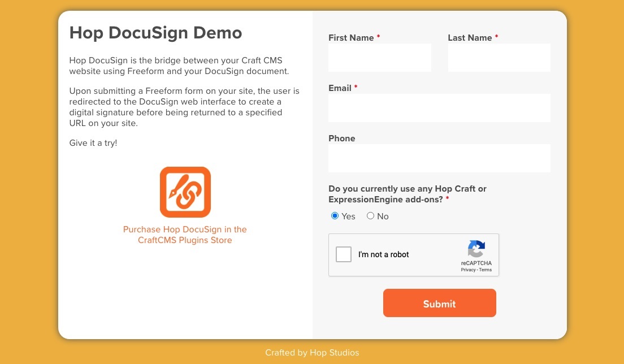624x364 pixels.
Task: Click the reCAPTCHA logo icon
Action: coord(476,249)
